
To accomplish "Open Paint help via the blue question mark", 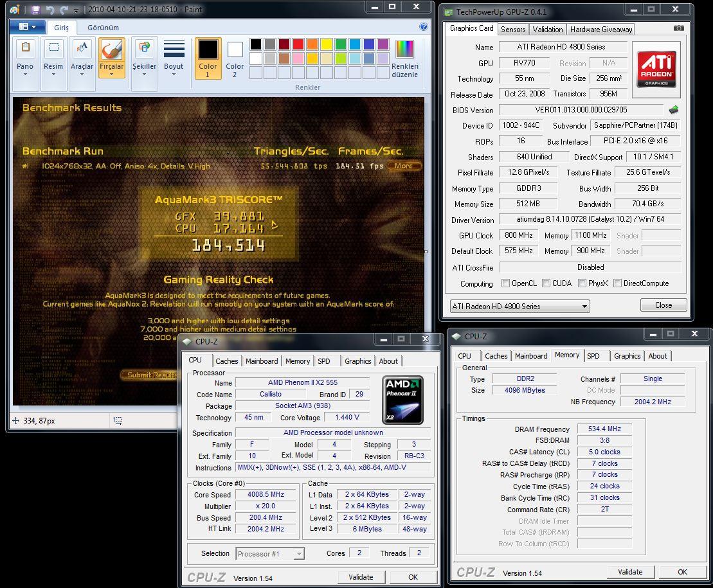I will point(423,26).
